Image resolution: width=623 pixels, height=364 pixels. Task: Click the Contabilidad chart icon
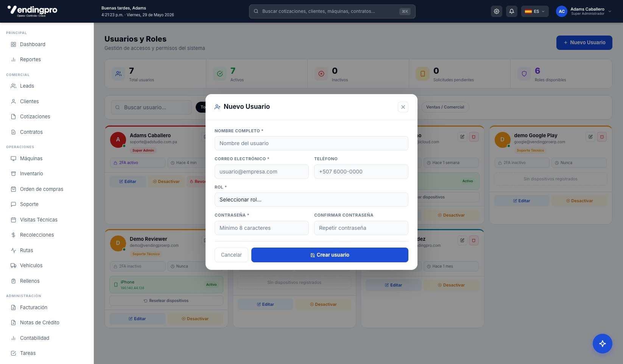point(13,338)
